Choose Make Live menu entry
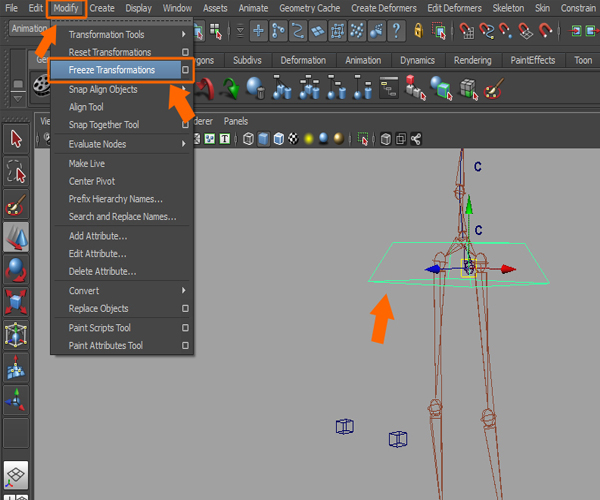 [x=86, y=164]
